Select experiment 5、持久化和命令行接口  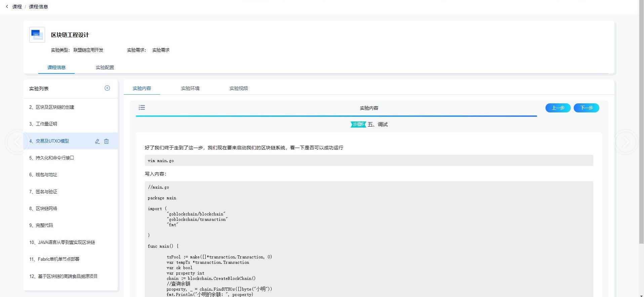70,158
